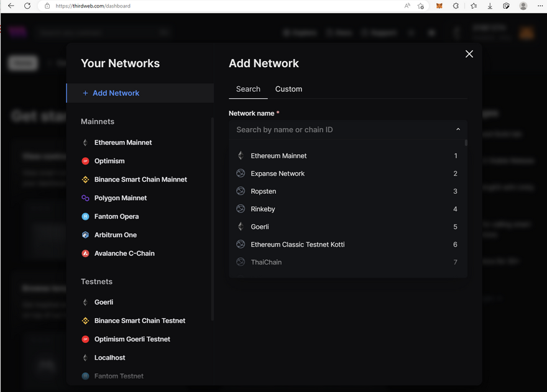The image size is (547, 392).
Task: Open the browser downloads icon
Action: (x=490, y=6)
